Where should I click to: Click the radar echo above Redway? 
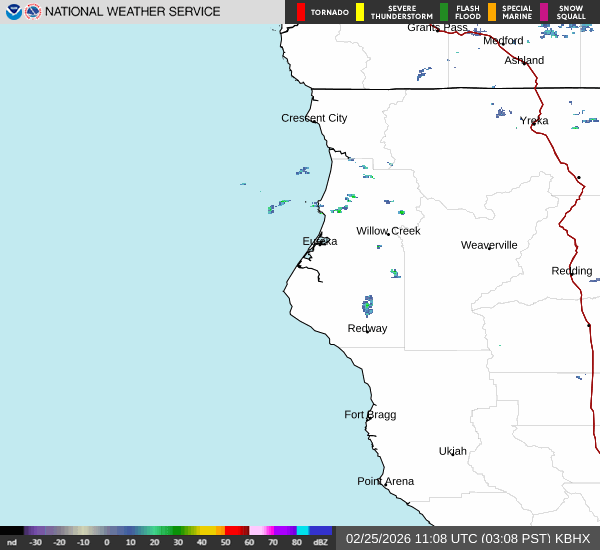(x=368, y=305)
